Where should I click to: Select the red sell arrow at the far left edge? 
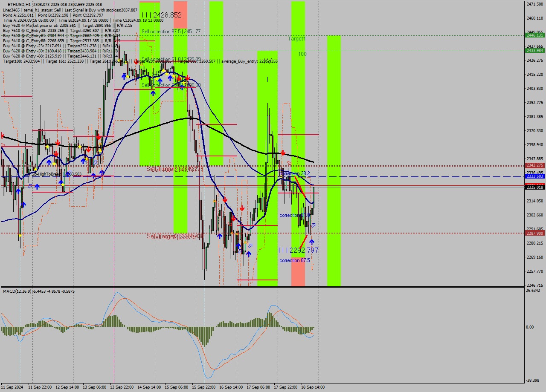pyautogui.click(x=2, y=135)
